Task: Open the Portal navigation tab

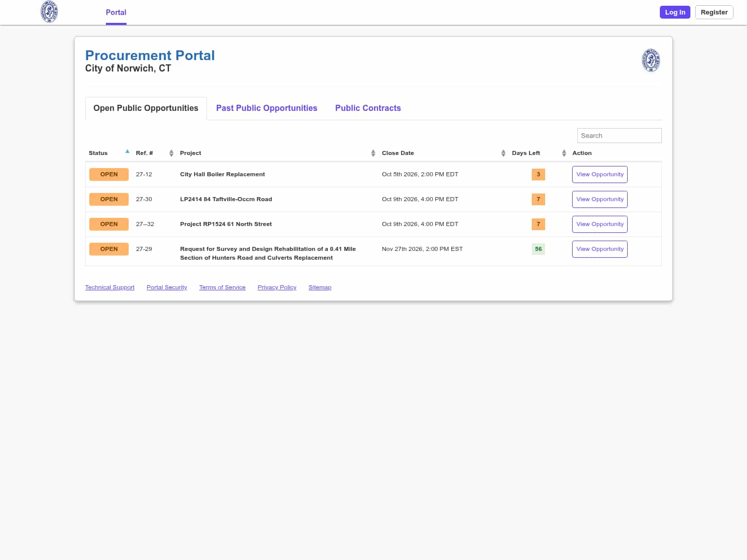Action: [116, 12]
